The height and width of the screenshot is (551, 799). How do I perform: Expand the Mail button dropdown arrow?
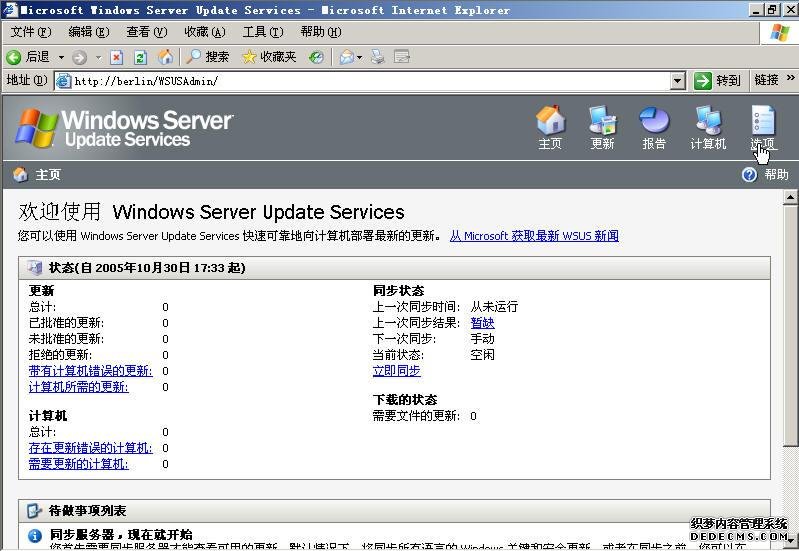point(359,57)
